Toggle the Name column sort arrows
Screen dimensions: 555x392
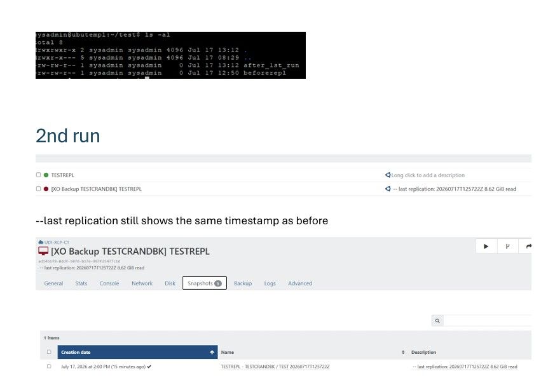[x=403, y=353]
